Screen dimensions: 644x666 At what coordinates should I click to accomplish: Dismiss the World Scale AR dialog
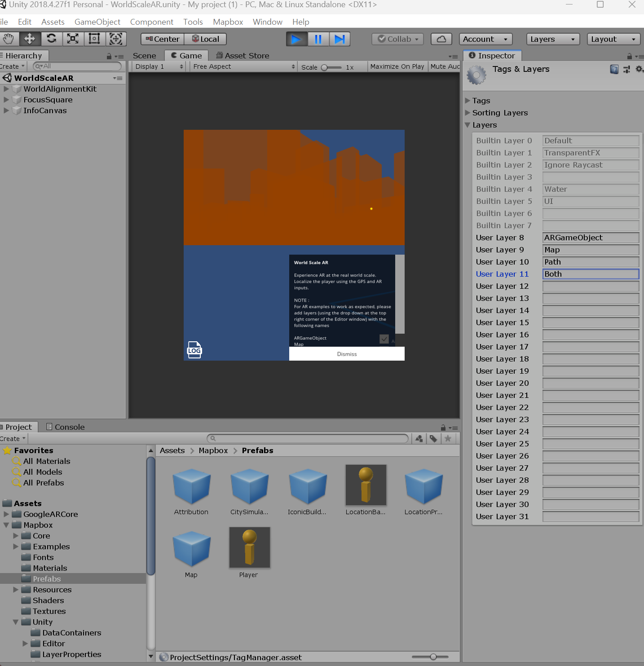coord(347,354)
